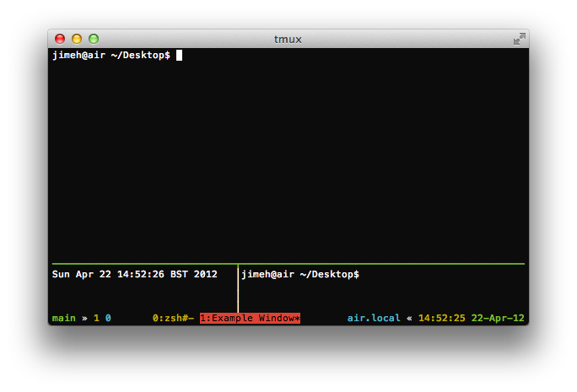This screenshot has height=392, width=577.
Task: Switch to the 0:zsh window tab
Action: click(x=173, y=319)
